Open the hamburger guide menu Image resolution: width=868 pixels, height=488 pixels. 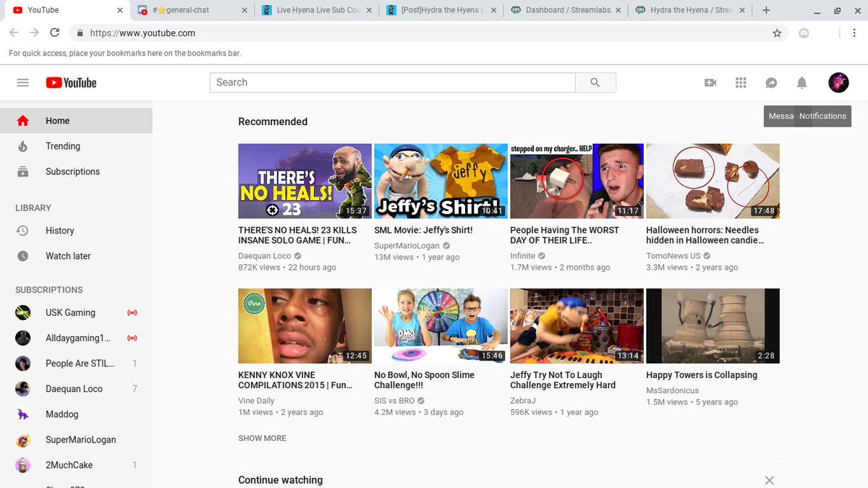coord(22,82)
